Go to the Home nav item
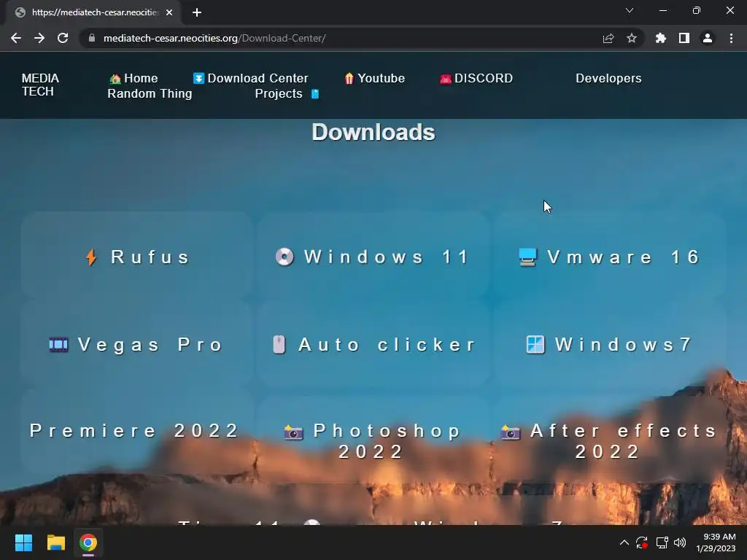 click(x=134, y=78)
